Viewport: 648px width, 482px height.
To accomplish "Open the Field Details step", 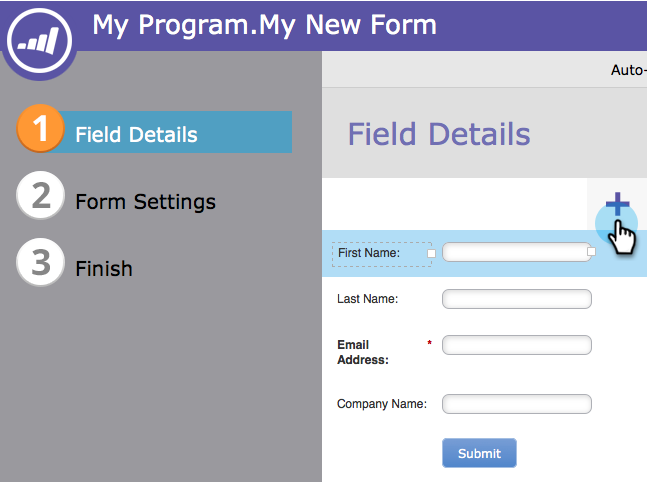I will point(136,134).
